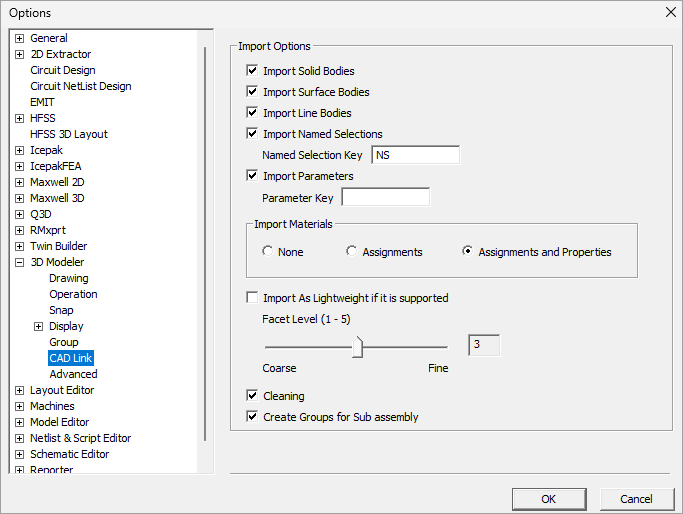The image size is (683, 514).
Task: Expand the Model Editor node
Action: click(x=19, y=423)
